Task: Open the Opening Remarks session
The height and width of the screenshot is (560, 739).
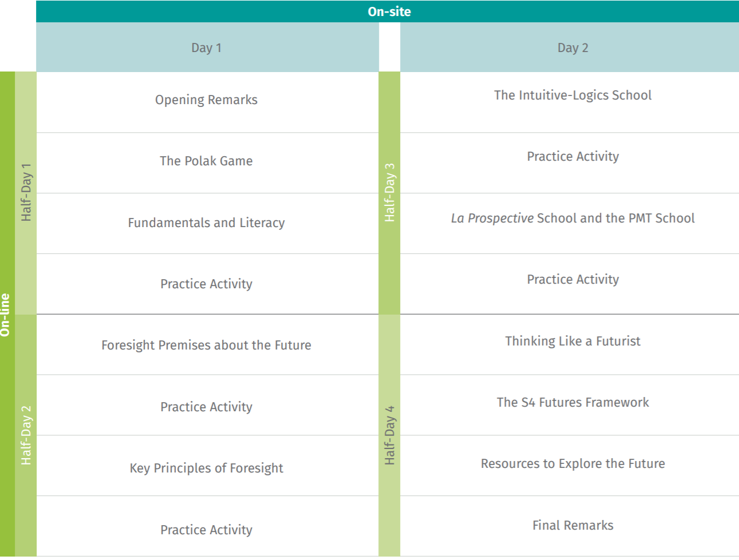Action: click(x=207, y=100)
